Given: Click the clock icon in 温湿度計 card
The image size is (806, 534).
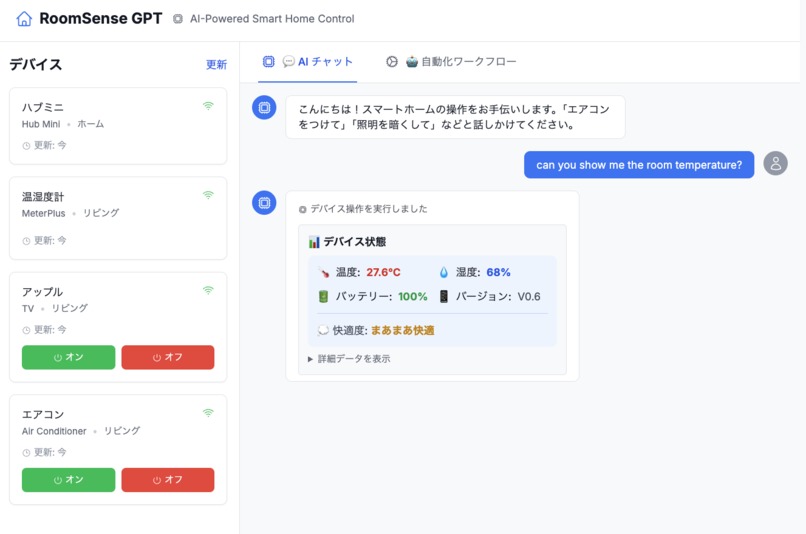Looking at the screenshot, I should [x=26, y=241].
